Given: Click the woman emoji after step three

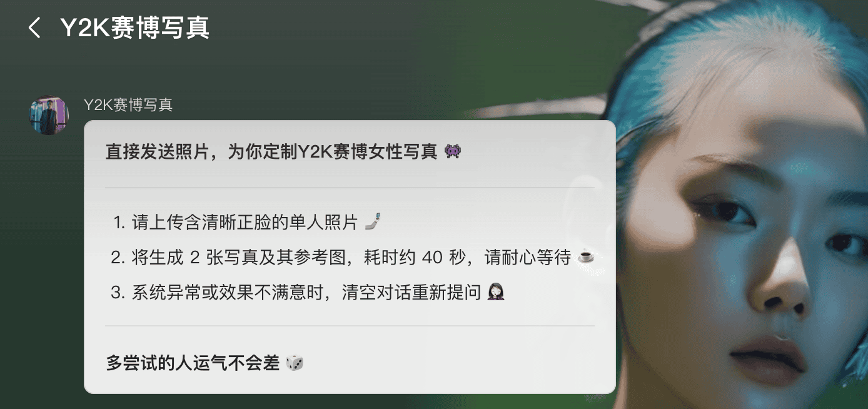Looking at the screenshot, I should 496,292.
